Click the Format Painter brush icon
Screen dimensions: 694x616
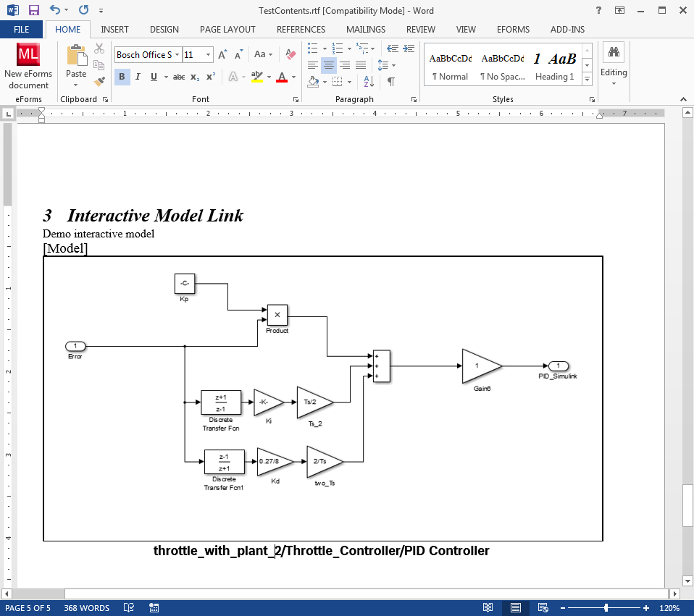(99, 81)
